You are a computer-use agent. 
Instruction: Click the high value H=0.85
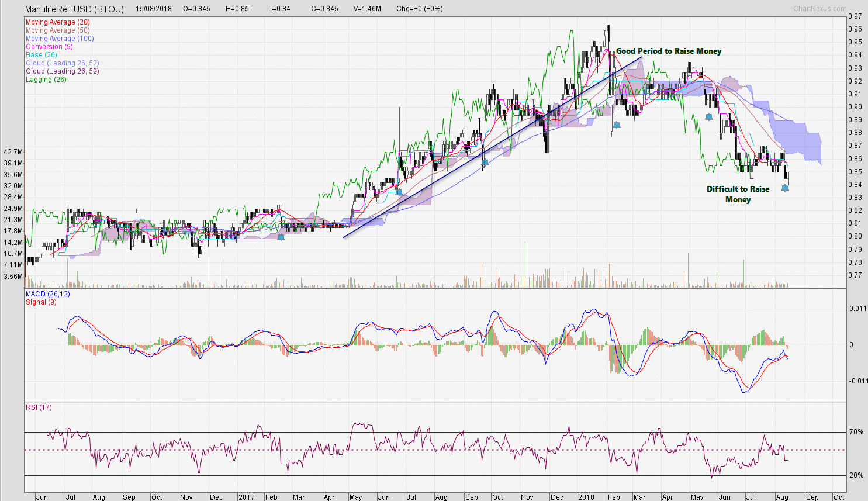click(237, 9)
